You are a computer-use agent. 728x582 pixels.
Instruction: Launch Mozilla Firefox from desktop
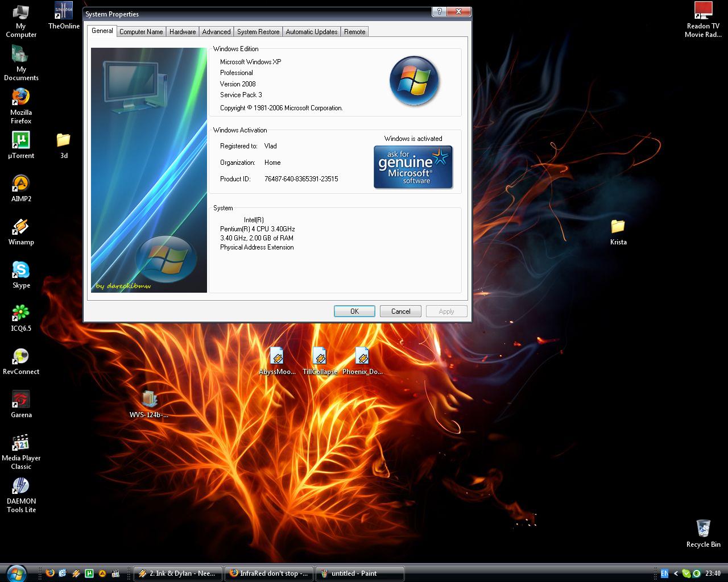pyautogui.click(x=21, y=107)
